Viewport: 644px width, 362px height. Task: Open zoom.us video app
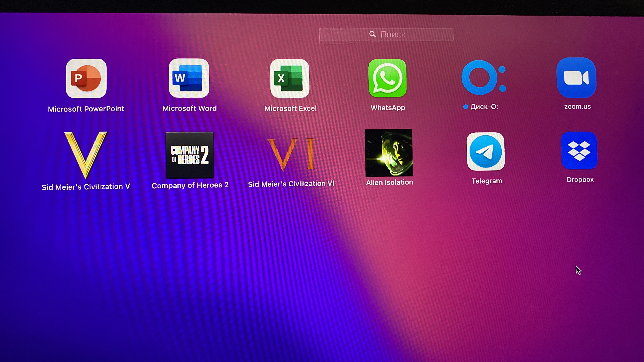pos(576,78)
